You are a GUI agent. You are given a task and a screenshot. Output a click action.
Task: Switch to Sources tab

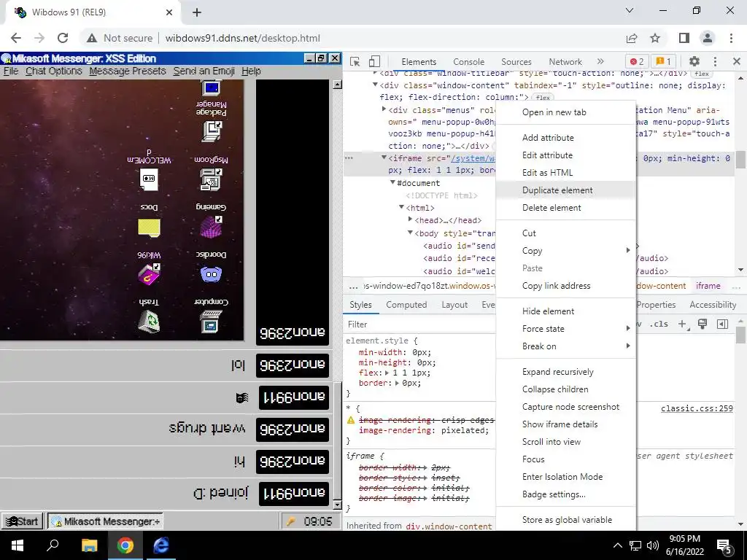click(516, 61)
